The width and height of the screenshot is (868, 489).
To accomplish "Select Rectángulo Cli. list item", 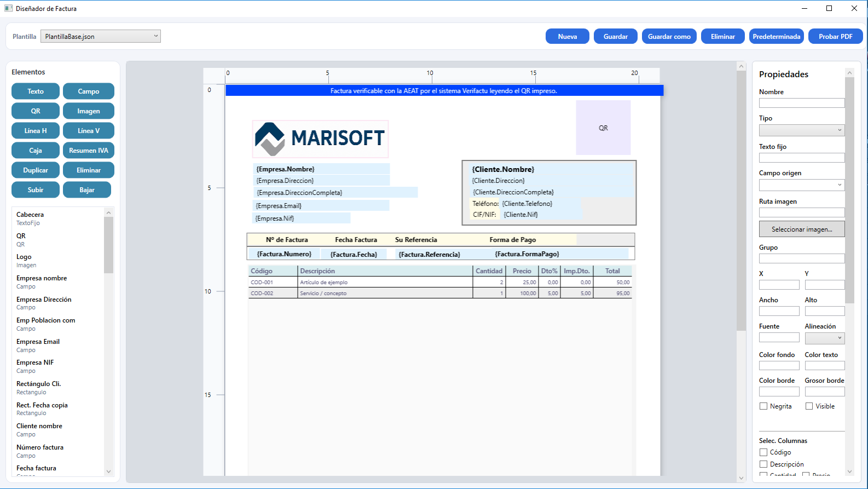I will 58,388.
